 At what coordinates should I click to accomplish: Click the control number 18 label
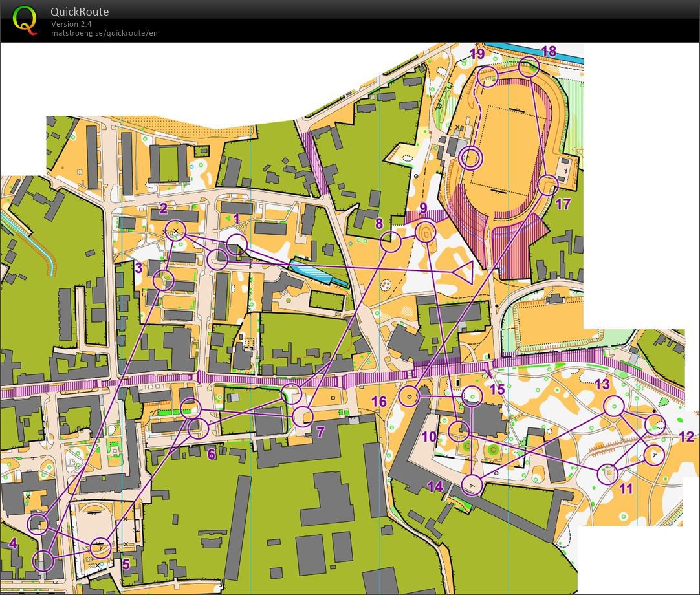coord(549,51)
